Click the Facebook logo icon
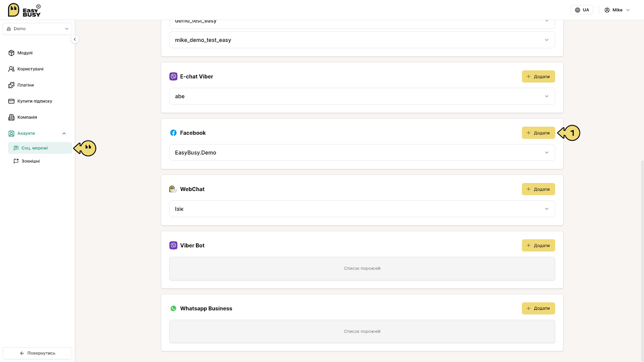This screenshot has height=362, width=644. tap(173, 133)
